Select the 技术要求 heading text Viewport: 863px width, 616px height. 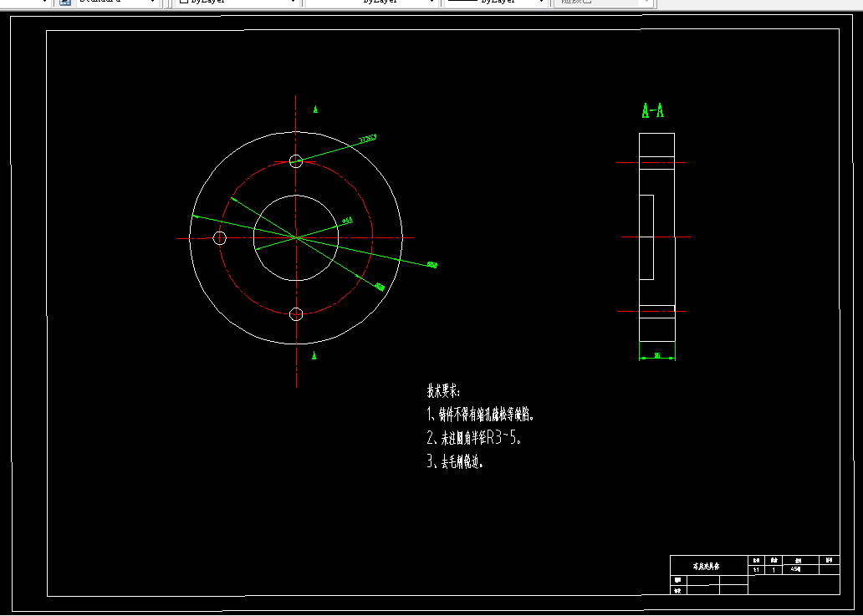(x=443, y=391)
